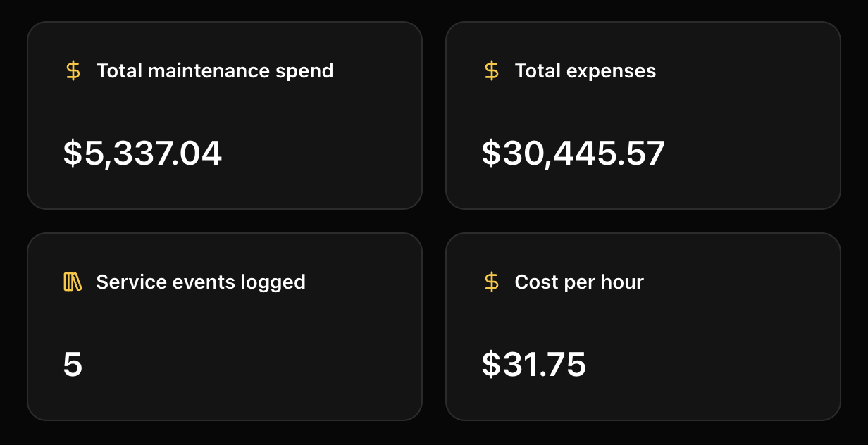Click the logbook icon beside Service events logged
Viewport: 868px width, 445px height.
(x=73, y=282)
